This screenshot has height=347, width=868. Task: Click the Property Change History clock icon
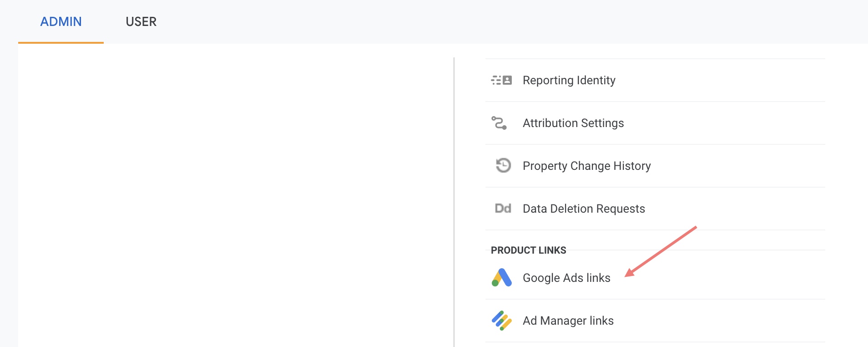pyautogui.click(x=503, y=165)
